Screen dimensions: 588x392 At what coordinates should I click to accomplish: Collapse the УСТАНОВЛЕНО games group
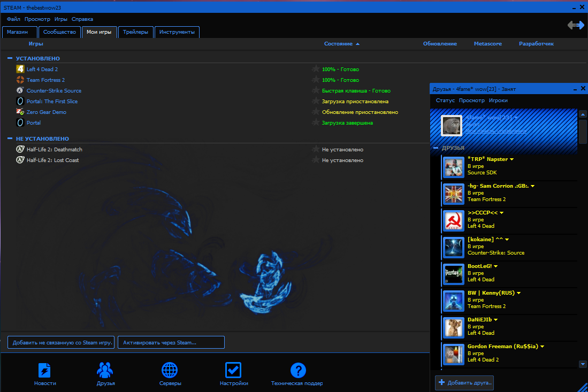pos(10,58)
